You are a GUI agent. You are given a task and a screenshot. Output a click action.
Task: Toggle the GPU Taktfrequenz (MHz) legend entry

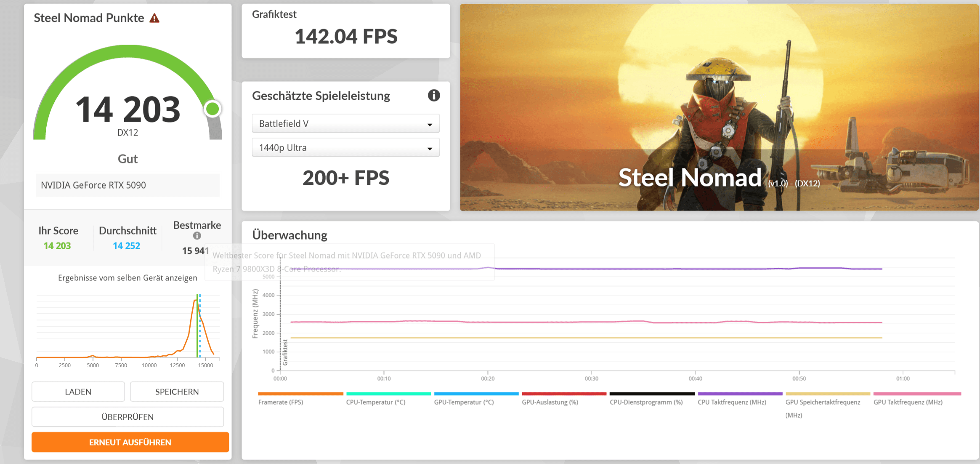(x=908, y=402)
